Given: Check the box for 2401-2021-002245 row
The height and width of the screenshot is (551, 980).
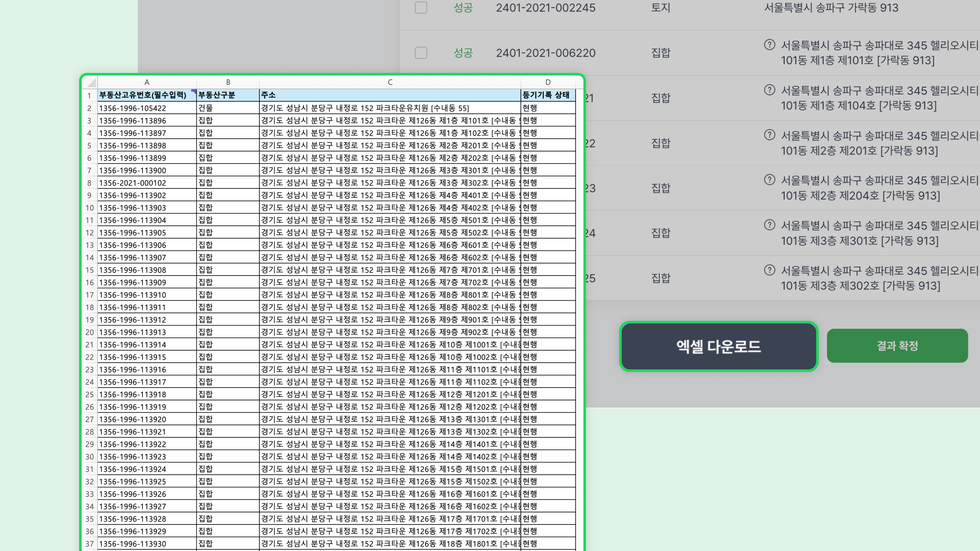Looking at the screenshot, I should click(421, 8).
